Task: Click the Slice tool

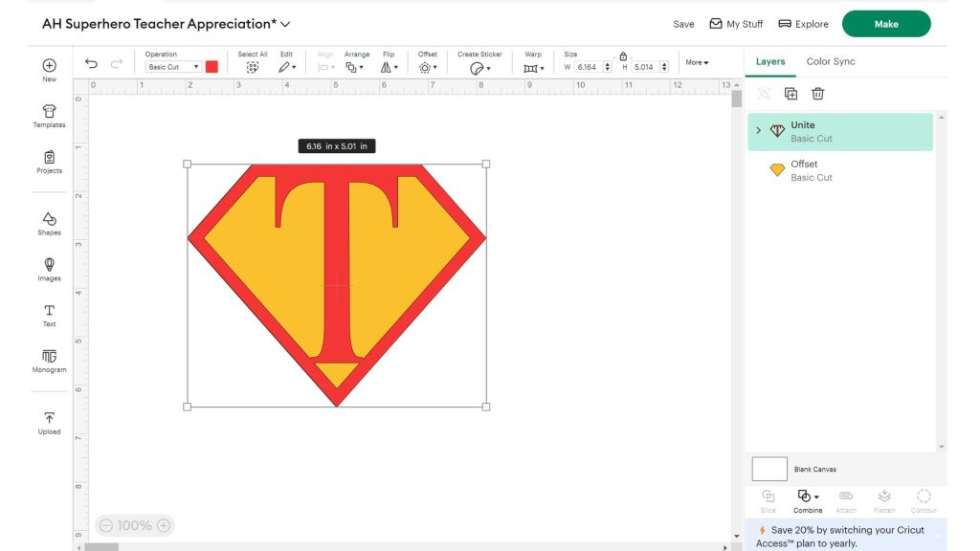Action: tap(768, 501)
